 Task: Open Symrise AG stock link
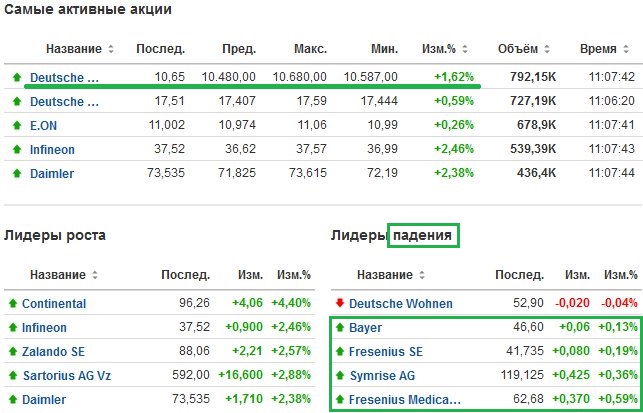pyautogui.click(x=382, y=375)
